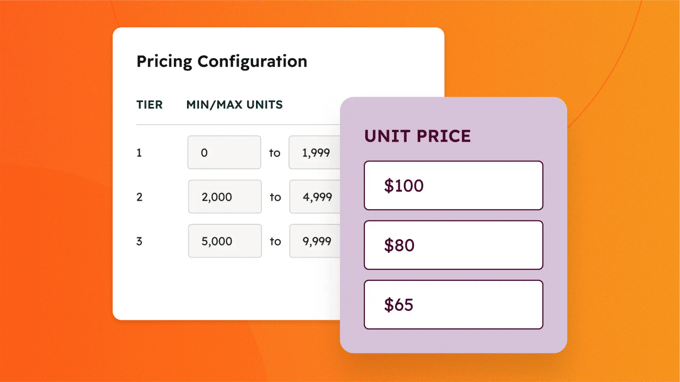Click the tier 2 minimum field showing 2,000
The image size is (680, 382).
[x=225, y=196]
